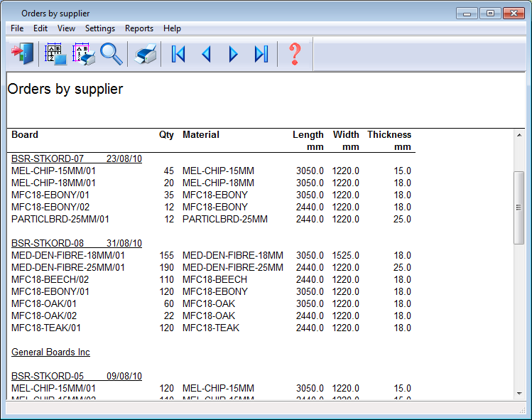Click the printer icon to print
The height and width of the screenshot is (420, 532).
coord(146,53)
